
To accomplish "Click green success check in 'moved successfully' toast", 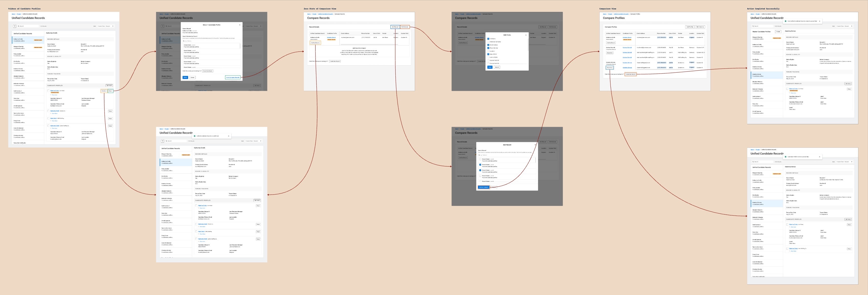I will [x=785, y=157].
